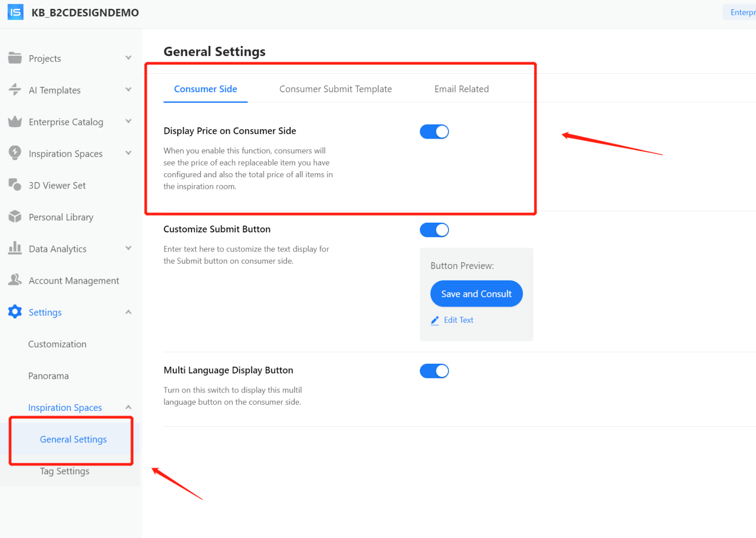Open the Email Related tab
Viewport: 756px width, 538px height.
[x=461, y=89]
